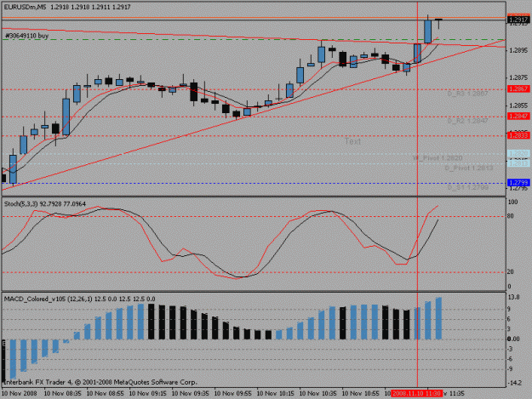Click the red 1.2867 price tag
The width and height of the screenshot is (532, 399).
pos(518,88)
